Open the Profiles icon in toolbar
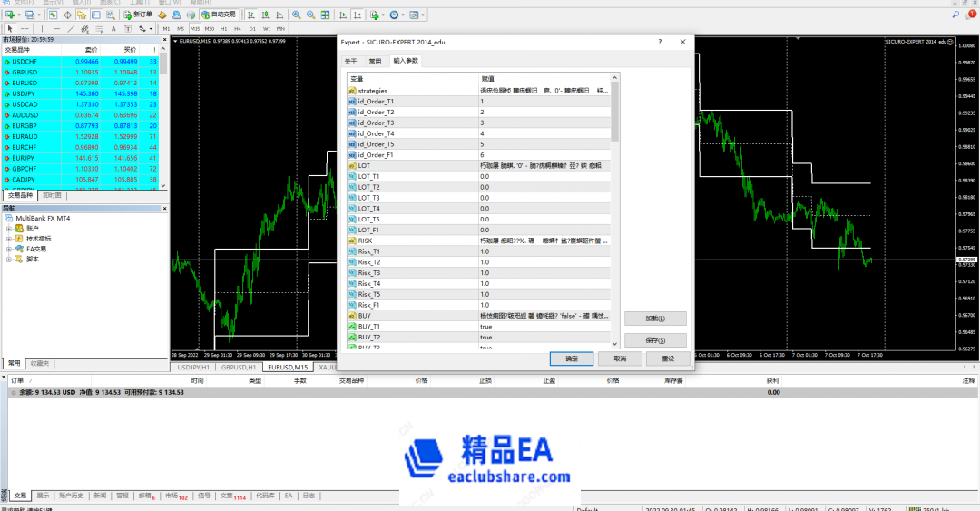This screenshot has height=511, width=980. (x=30, y=15)
